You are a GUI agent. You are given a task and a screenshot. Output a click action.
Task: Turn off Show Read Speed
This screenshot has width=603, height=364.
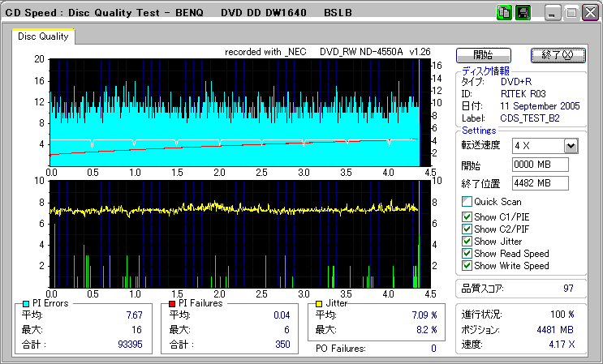pos(467,253)
